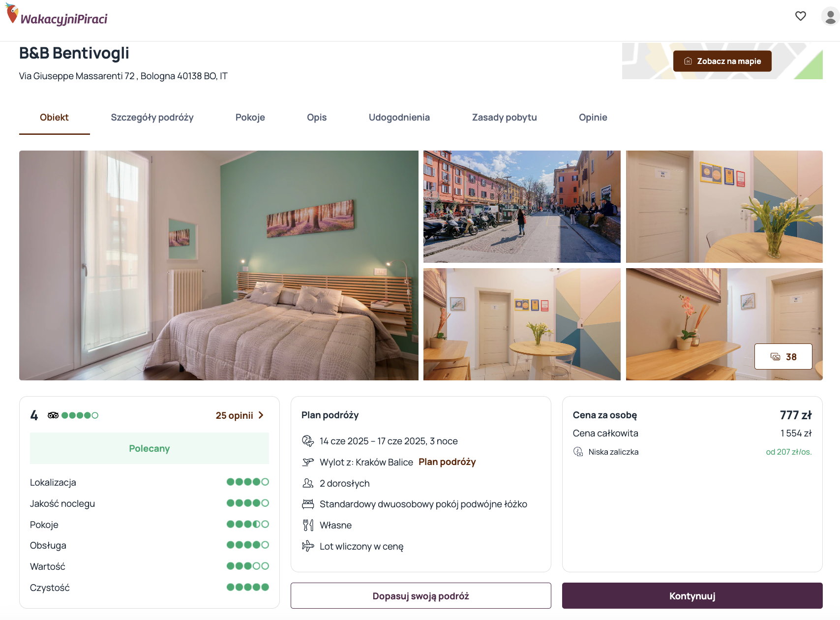Click the bed icon for room type

click(x=308, y=504)
